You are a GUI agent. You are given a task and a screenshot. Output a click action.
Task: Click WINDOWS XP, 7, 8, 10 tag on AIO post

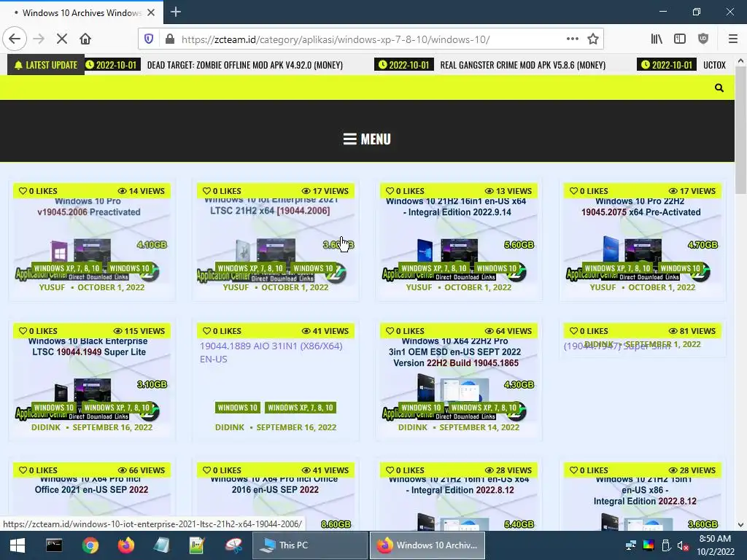[x=300, y=408]
